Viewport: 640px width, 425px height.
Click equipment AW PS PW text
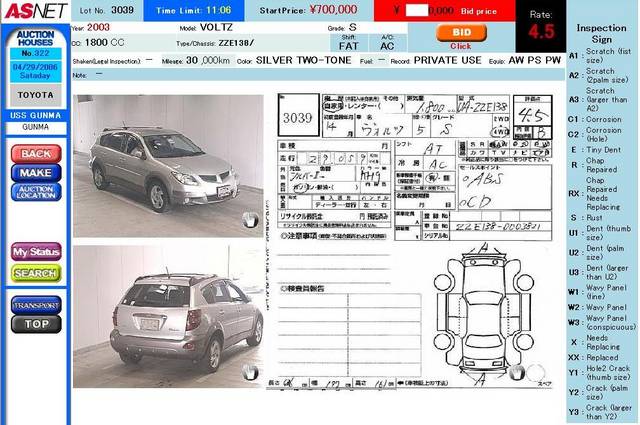[x=535, y=60]
